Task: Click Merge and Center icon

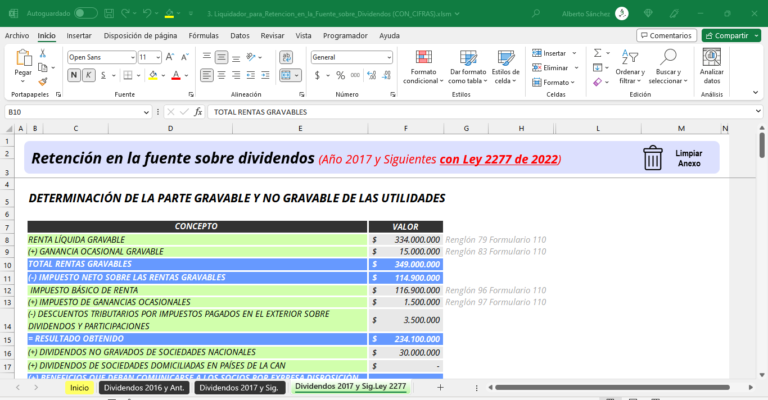Action: 286,75
